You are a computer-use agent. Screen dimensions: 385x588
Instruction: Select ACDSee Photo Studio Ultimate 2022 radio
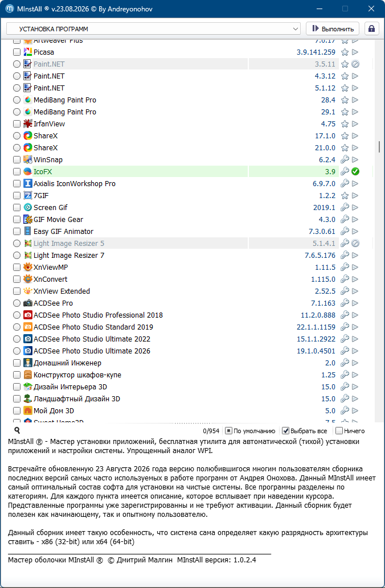(17, 339)
